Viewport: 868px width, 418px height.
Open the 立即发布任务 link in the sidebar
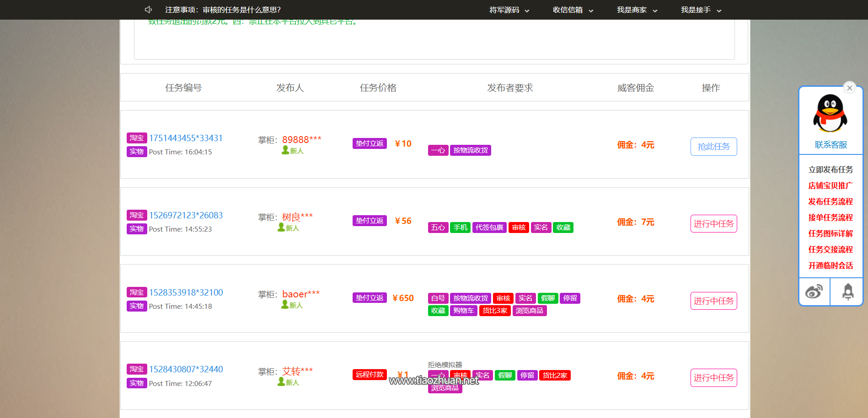tap(830, 169)
